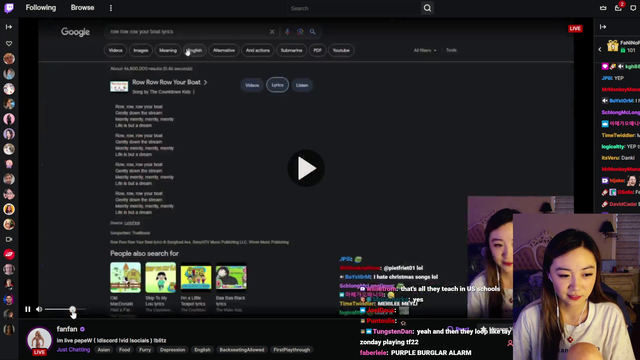This screenshot has width=640, height=360.
Task: Expand the left sidebar arrow
Action: 9,27
